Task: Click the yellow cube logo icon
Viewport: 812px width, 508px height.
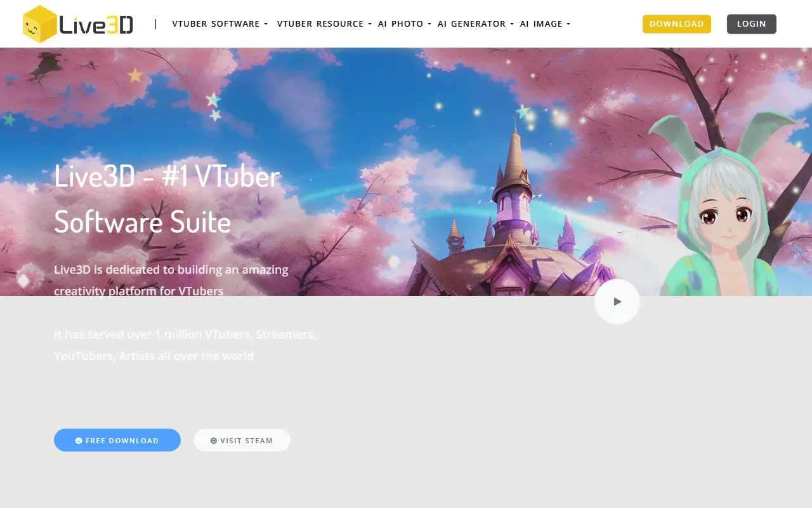Action: (39, 24)
